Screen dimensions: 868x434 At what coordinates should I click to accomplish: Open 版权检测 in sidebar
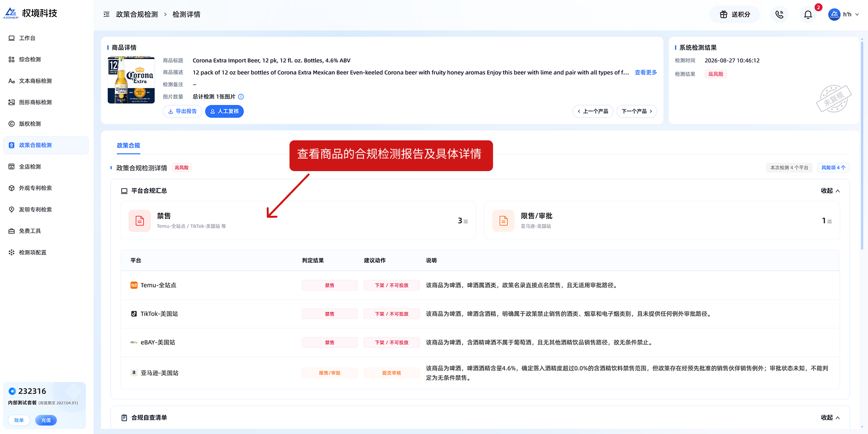46,124
